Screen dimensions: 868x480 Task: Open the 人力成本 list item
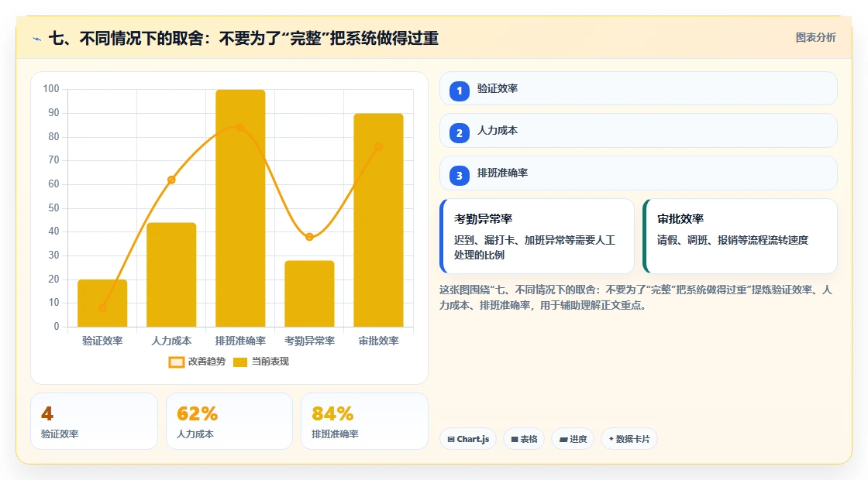(639, 131)
